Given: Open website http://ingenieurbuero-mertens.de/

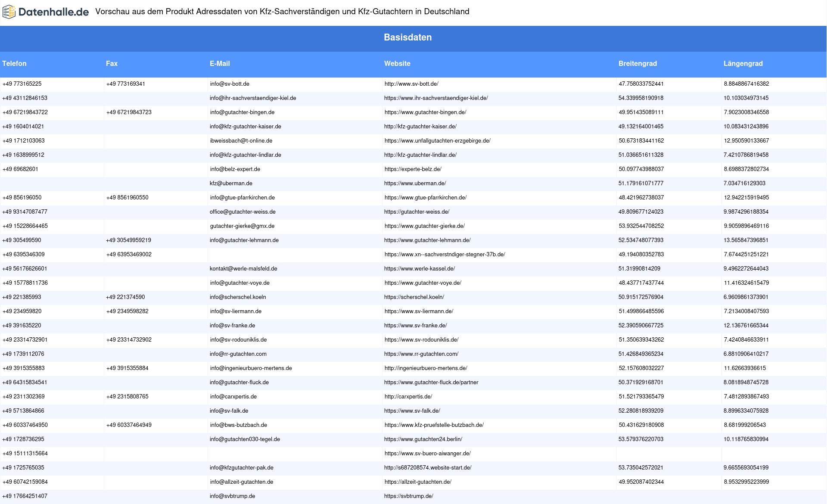Looking at the screenshot, I should click(426, 368).
